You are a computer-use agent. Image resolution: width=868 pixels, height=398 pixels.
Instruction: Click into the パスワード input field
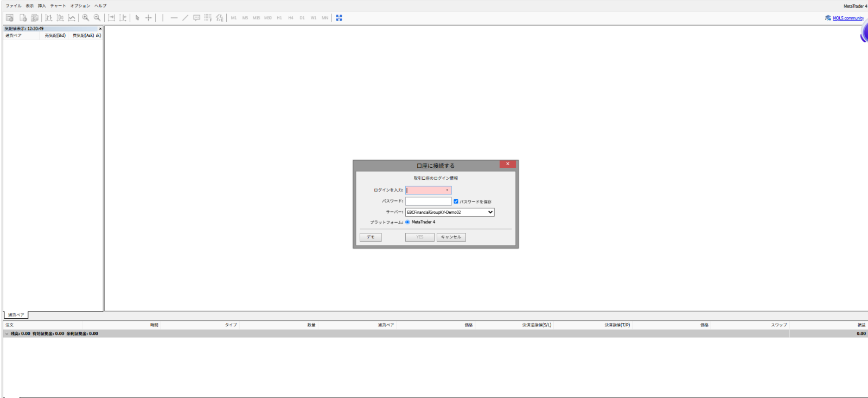coord(428,201)
